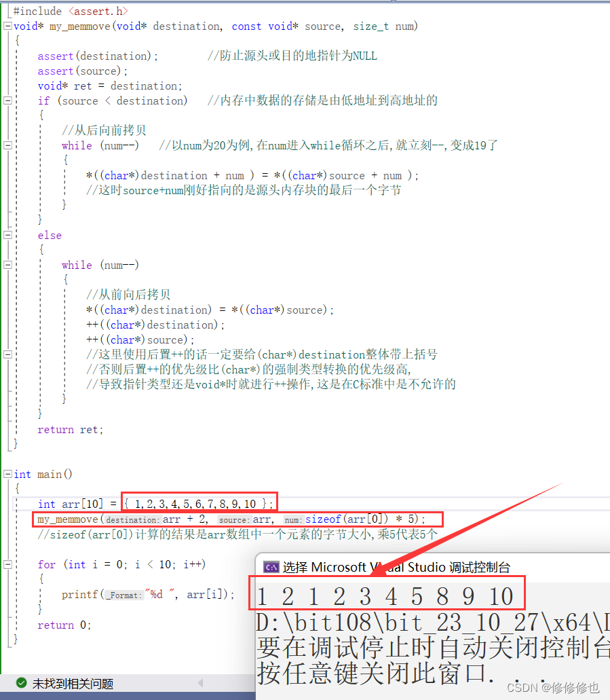610x700 pixels.
Task: Click the return ret; statement
Action: tap(70, 429)
